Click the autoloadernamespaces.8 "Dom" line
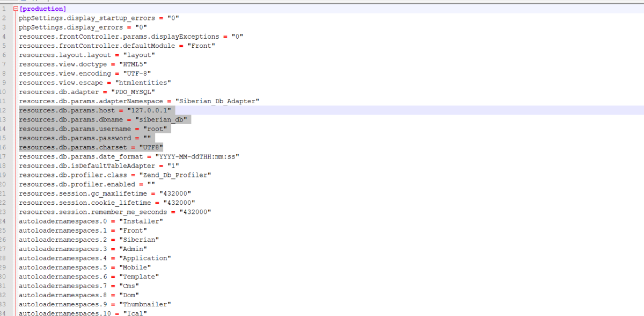 [79, 295]
